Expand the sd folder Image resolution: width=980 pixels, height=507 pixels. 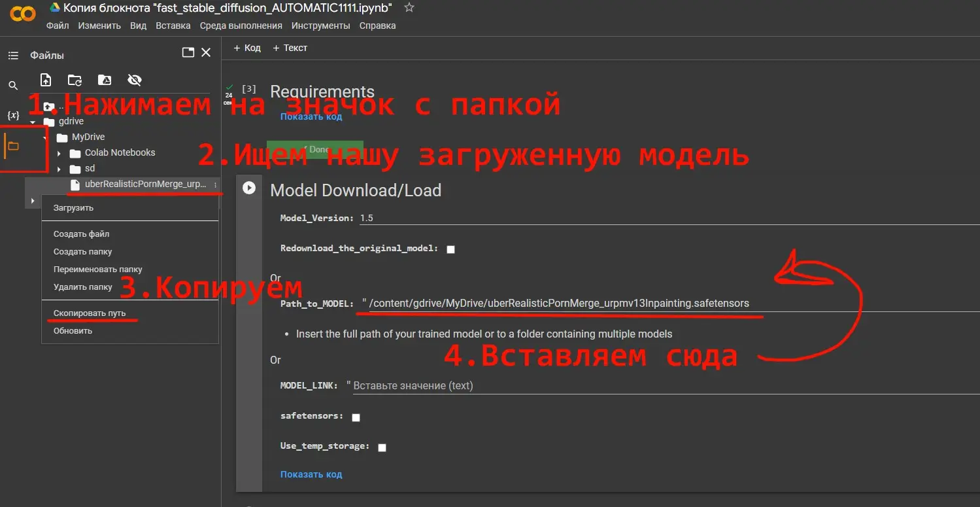[59, 169]
